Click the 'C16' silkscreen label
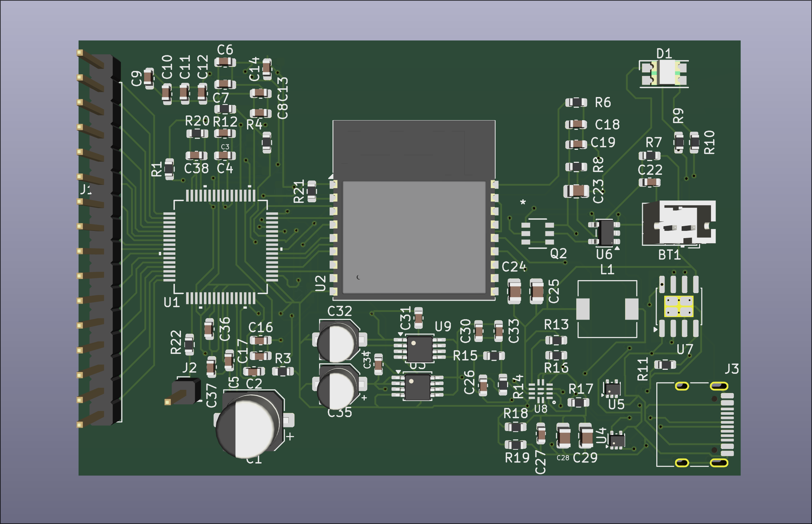Image resolution: width=812 pixels, height=524 pixels. pyautogui.click(x=261, y=327)
